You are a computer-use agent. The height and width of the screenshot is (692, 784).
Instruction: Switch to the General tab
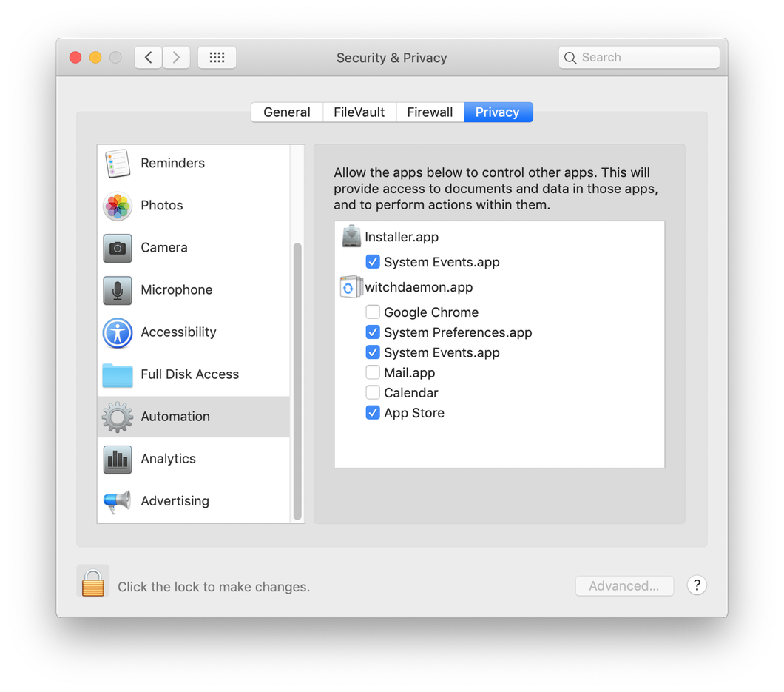[x=287, y=112]
